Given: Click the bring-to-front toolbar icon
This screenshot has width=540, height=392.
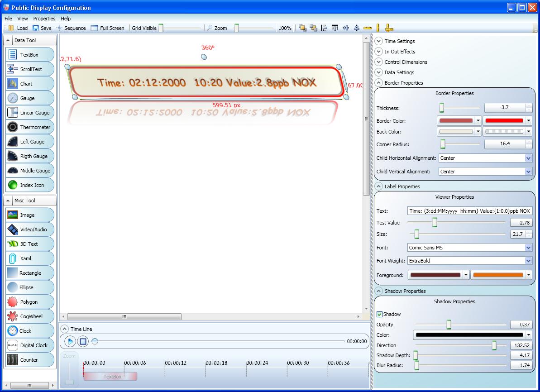Looking at the screenshot, I should pyautogui.click(x=302, y=28).
